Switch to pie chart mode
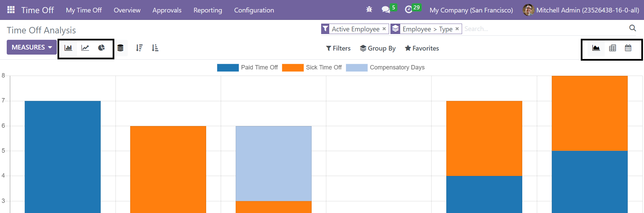Image resolution: width=644 pixels, height=213 pixels. (x=101, y=48)
